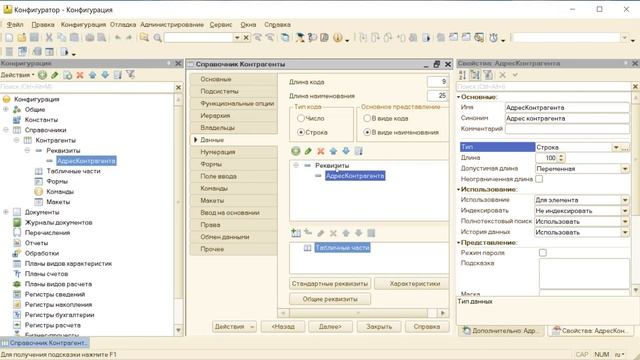Delete requisite with red X in Данные

tap(321, 151)
